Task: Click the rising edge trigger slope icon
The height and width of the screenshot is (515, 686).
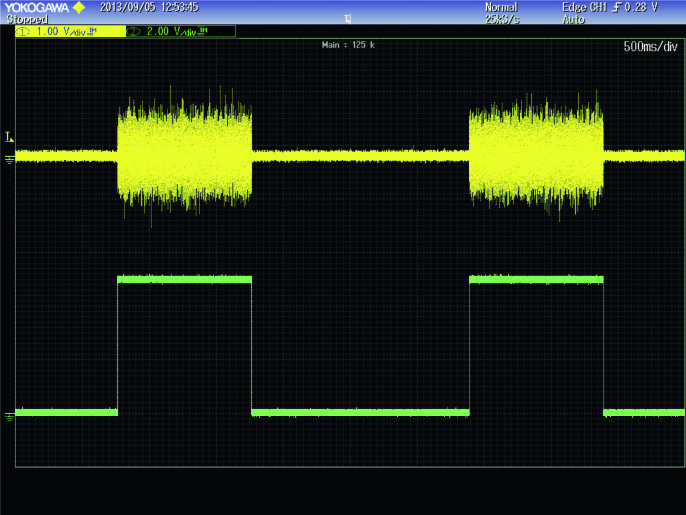Action: (x=617, y=7)
